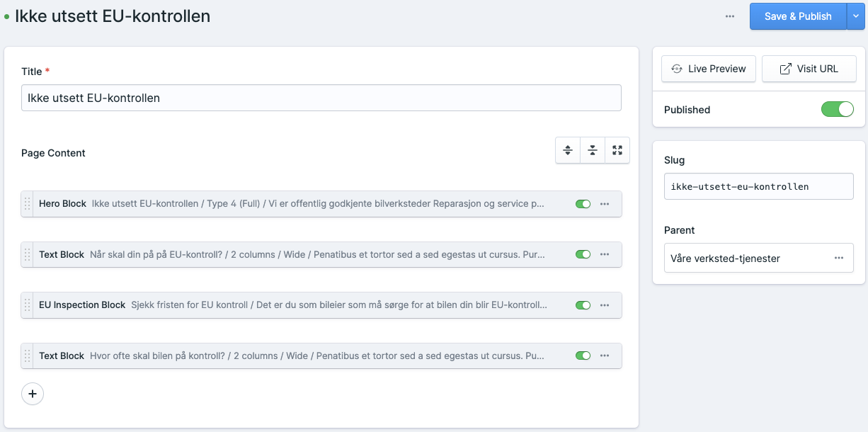The height and width of the screenshot is (432, 868).
Task: Click the drag handle of EU Inspection Block
Action: [28, 305]
